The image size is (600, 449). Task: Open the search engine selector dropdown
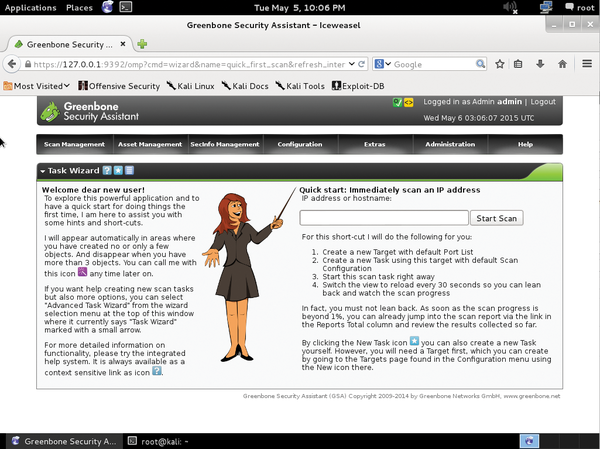point(383,64)
